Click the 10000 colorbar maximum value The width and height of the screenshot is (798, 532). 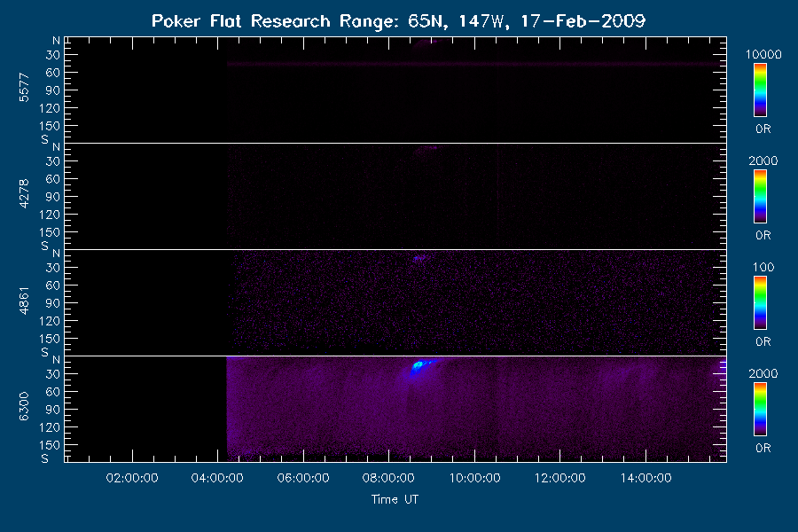point(763,54)
